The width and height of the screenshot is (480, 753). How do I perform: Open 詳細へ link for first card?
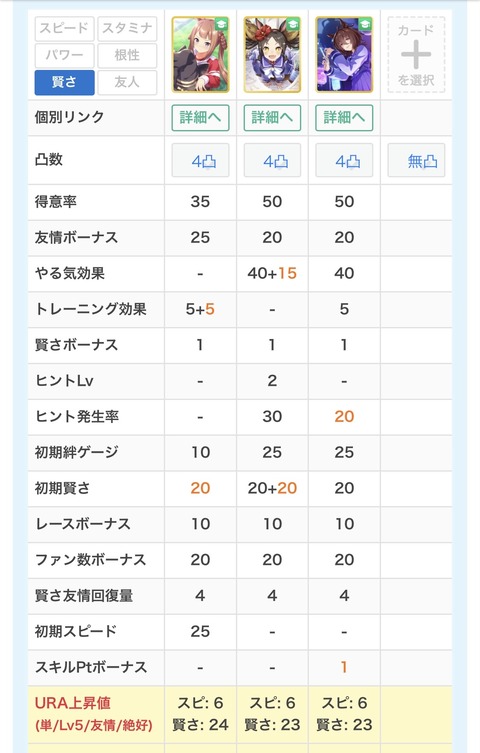201,118
